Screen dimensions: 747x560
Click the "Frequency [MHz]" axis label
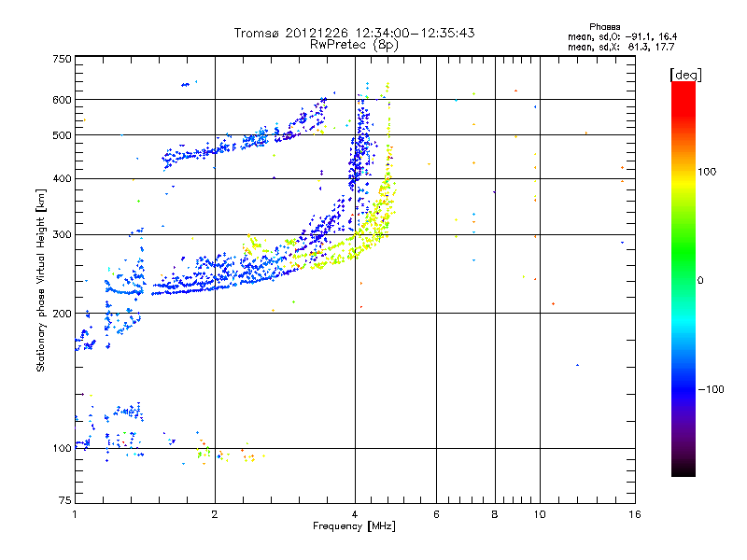(x=354, y=526)
